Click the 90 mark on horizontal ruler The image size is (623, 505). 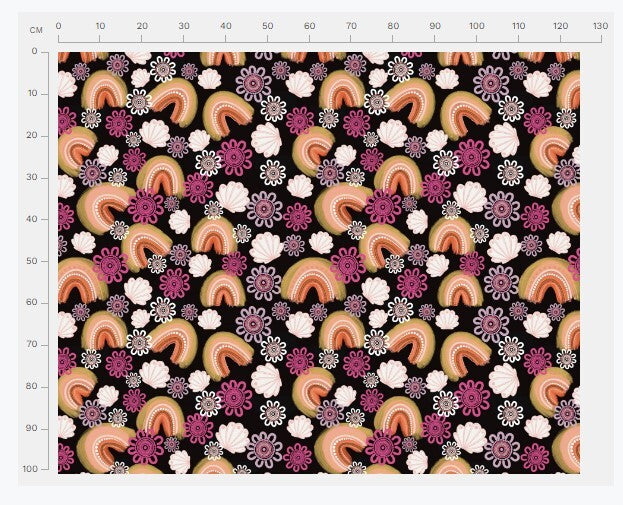click(433, 26)
